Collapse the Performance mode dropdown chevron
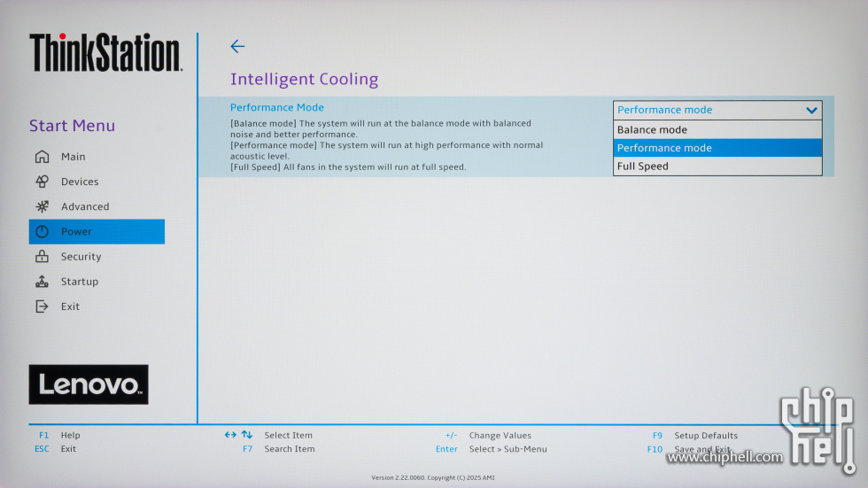Viewport: 868px width, 488px height. click(811, 110)
